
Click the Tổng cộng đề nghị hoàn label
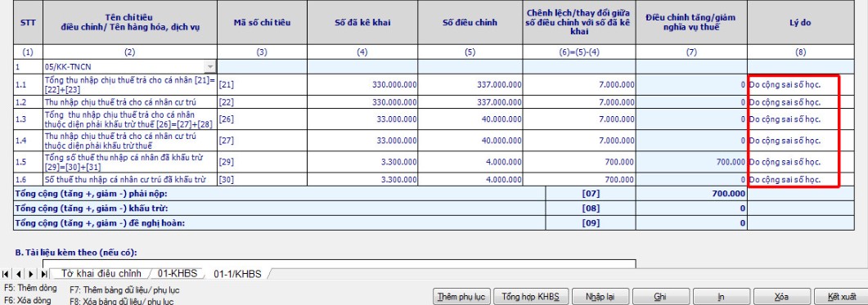pyautogui.click(x=100, y=222)
